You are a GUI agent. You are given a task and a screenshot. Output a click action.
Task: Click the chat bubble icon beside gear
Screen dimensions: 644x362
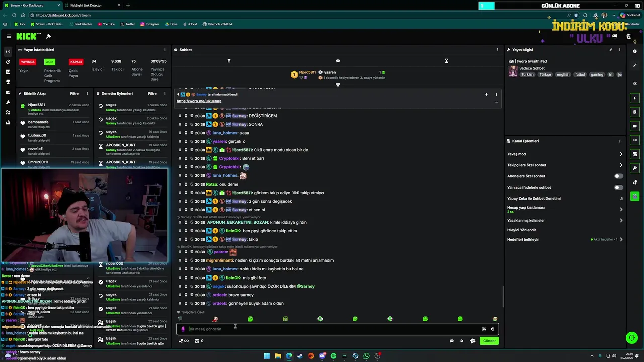(x=451, y=341)
